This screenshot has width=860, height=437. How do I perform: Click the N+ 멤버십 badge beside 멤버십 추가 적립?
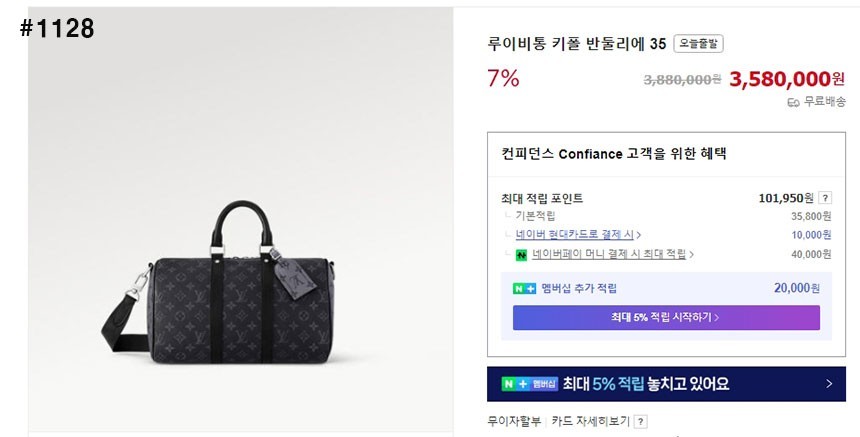coord(525,288)
